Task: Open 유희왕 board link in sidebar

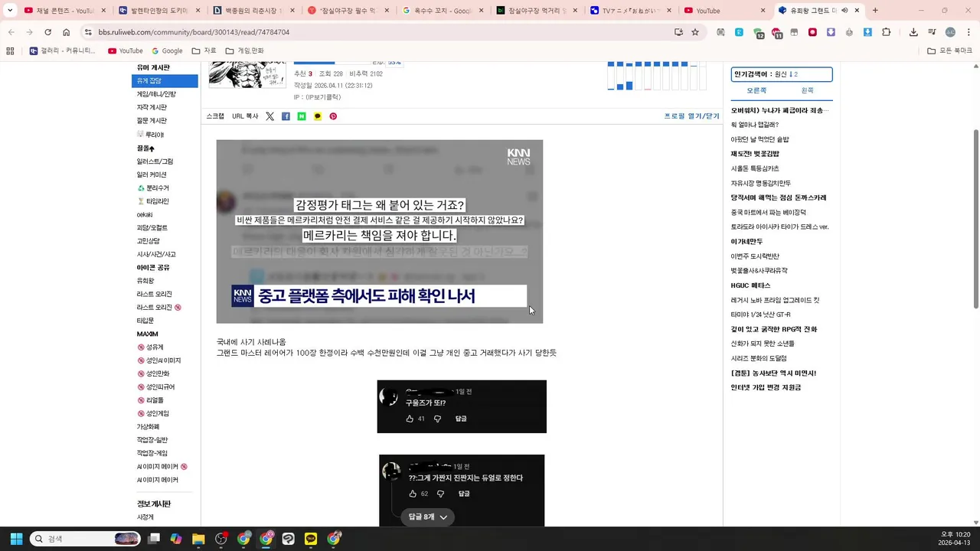Action: [145, 281]
